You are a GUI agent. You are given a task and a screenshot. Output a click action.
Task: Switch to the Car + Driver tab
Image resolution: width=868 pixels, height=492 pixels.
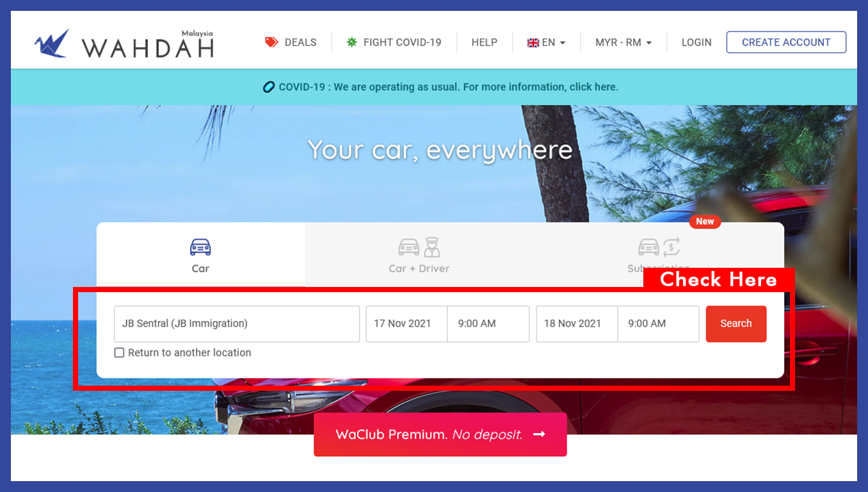pos(419,254)
